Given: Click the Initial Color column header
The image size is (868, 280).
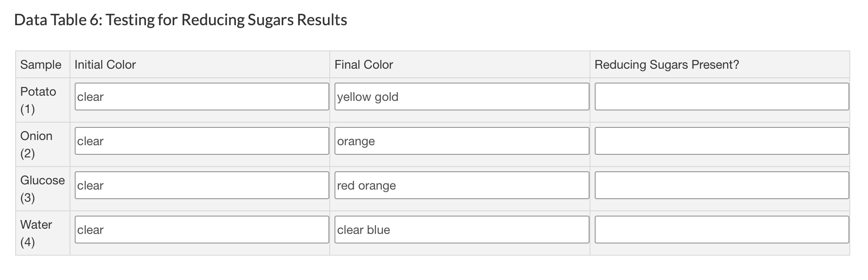Looking at the screenshot, I should (x=105, y=65).
